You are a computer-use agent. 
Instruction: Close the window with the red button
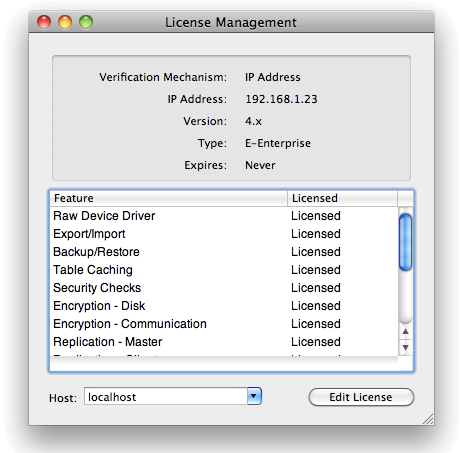pos(44,22)
